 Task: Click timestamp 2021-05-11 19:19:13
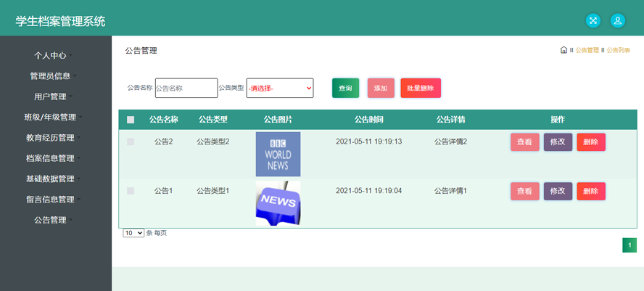[x=369, y=142]
